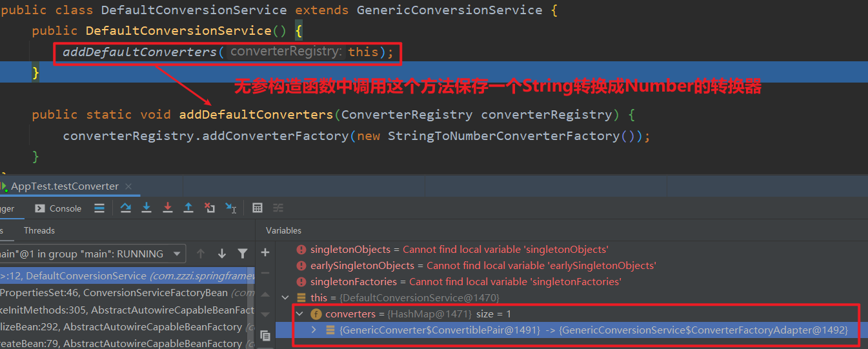Toggle the frames filter funnel icon
868x349 pixels.
[x=243, y=254]
